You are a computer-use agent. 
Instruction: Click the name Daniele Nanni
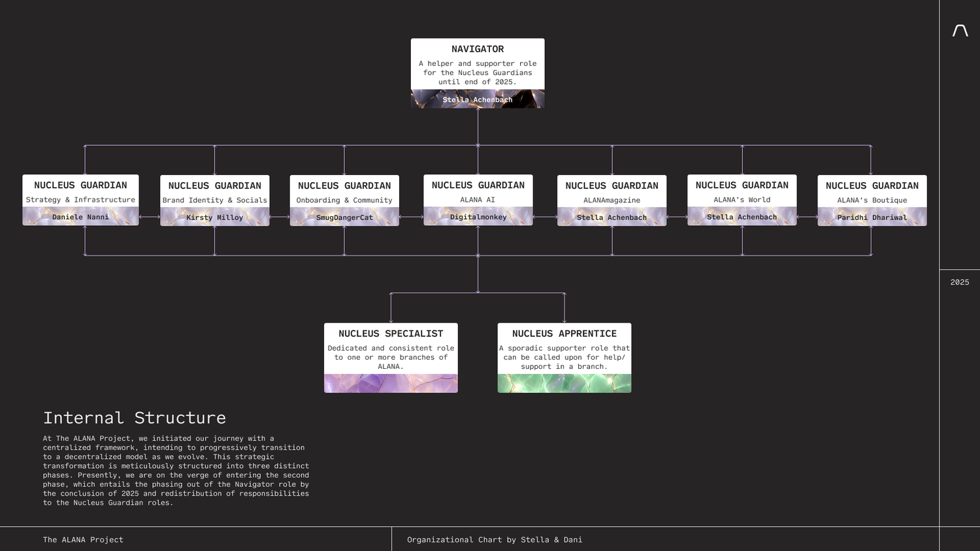(80, 217)
